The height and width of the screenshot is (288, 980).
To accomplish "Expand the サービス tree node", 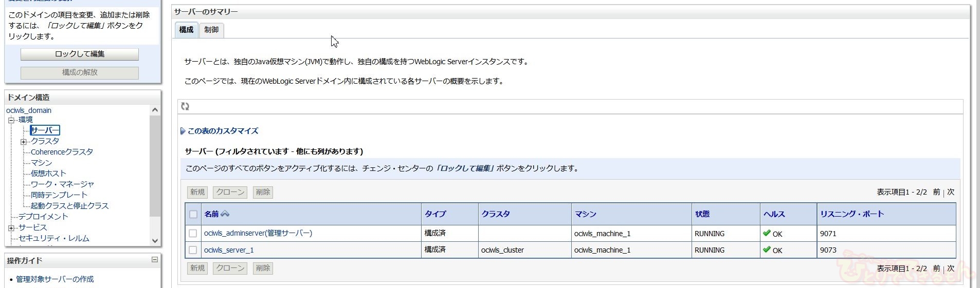I will tap(11, 228).
